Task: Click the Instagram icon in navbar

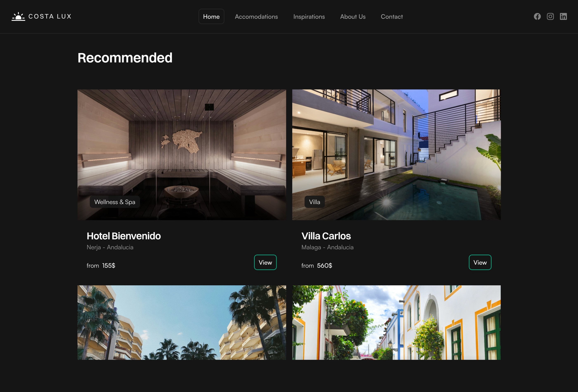Action: 550,16
